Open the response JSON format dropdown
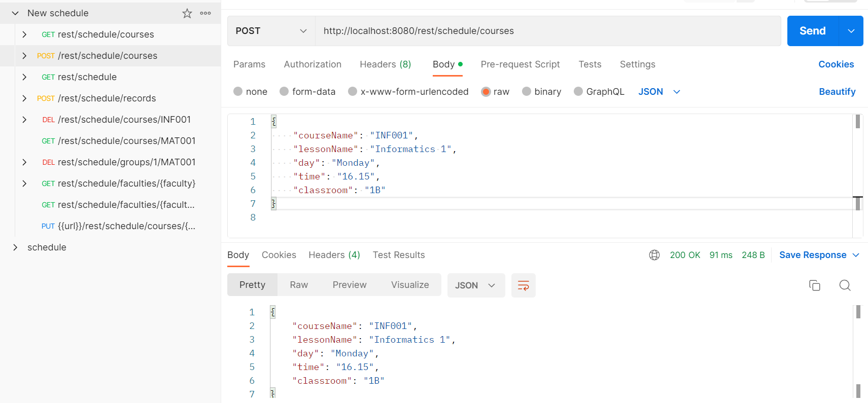 click(475, 285)
